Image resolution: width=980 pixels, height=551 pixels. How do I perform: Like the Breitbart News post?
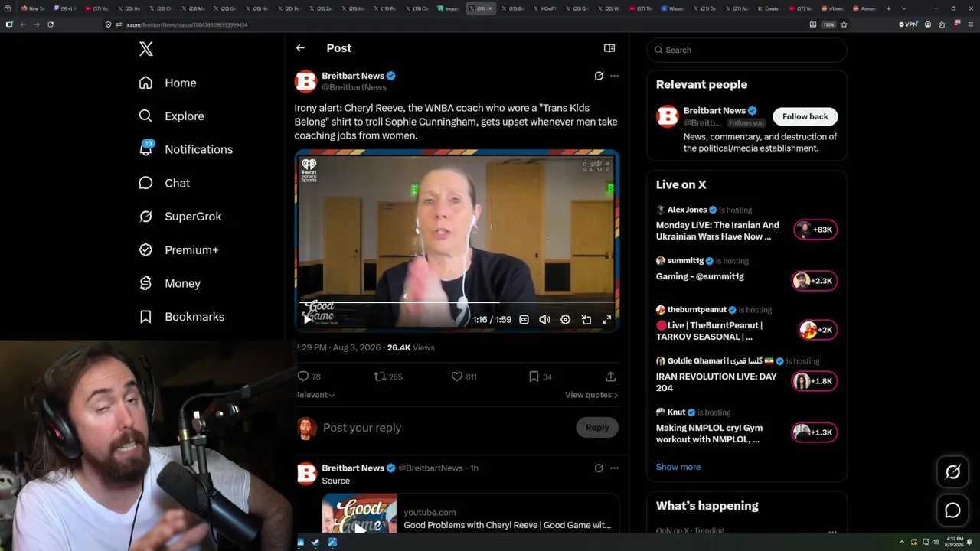[456, 377]
